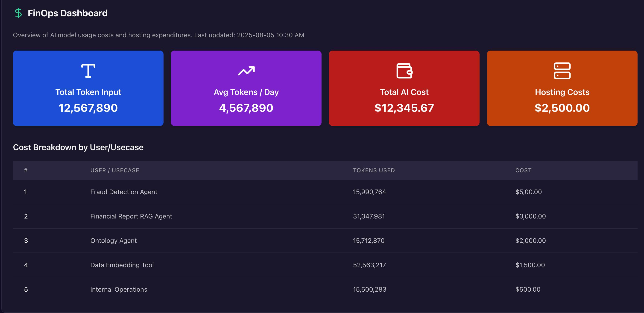Select the Fraud Detection Agent row name
The image size is (644, 313).
pyautogui.click(x=124, y=192)
